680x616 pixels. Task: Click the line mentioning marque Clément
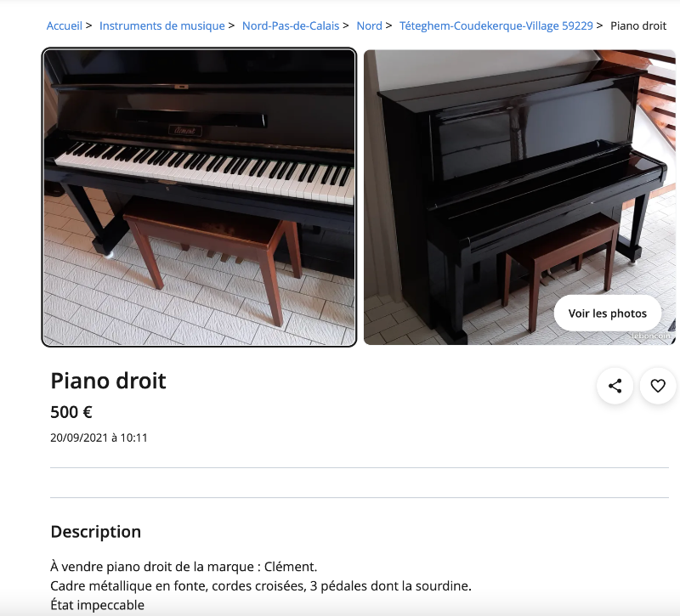(184, 567)
